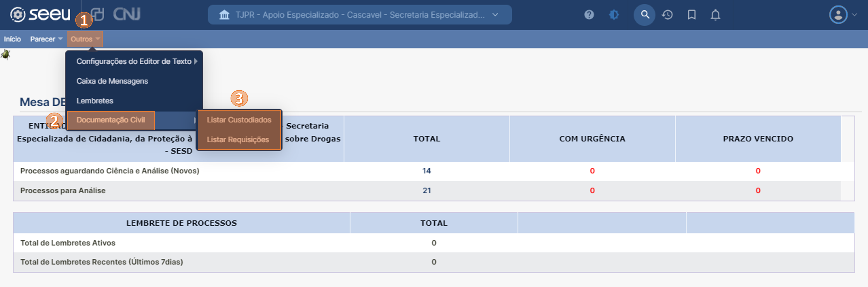Open the notifications bell icon

(715, 15)
